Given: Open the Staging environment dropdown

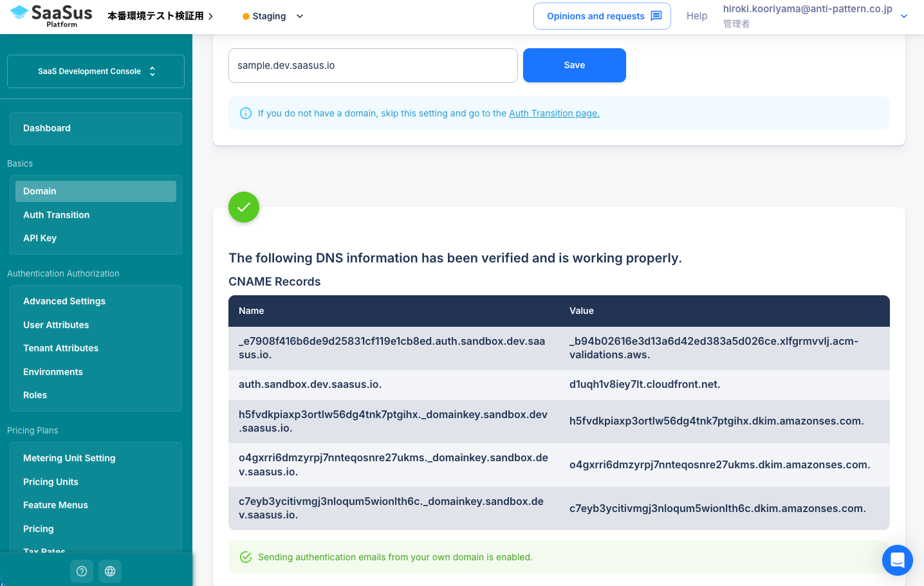Looking at the screenshot, I should pos(299,16).
